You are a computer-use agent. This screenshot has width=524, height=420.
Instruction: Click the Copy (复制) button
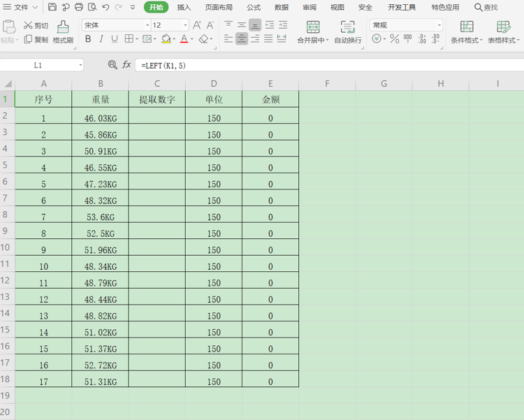tap(36, 39)
